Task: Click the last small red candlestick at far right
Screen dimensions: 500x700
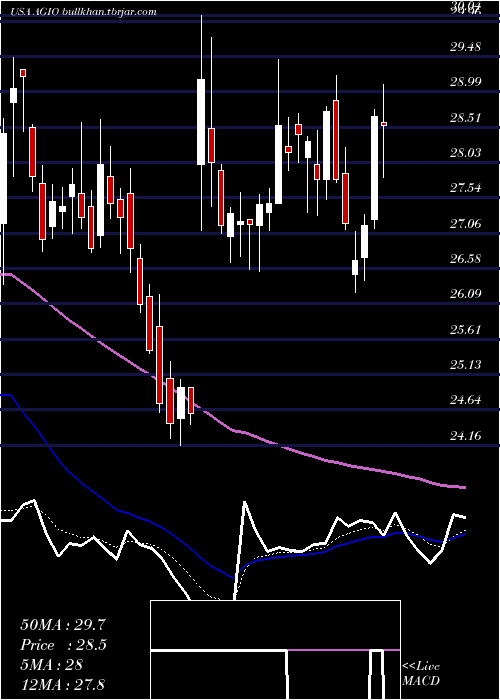Action: click(383, 124)
